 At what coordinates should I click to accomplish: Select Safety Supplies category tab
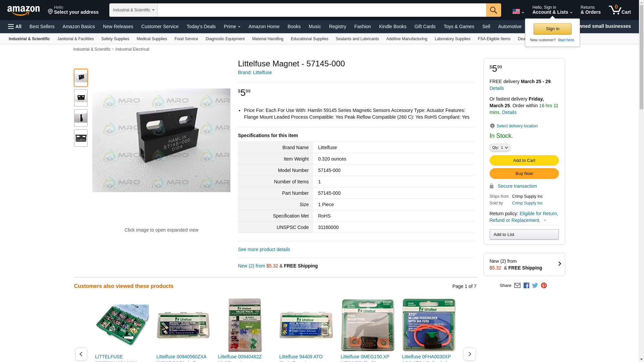[x=115, y=39]
